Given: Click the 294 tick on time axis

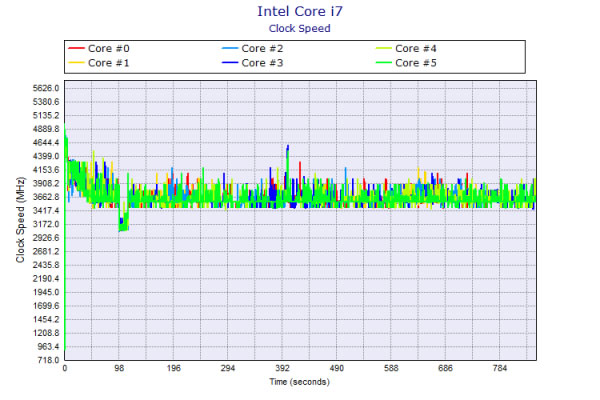Looking at the screenshot, I should pyautogui.click(x=228, y=368).
